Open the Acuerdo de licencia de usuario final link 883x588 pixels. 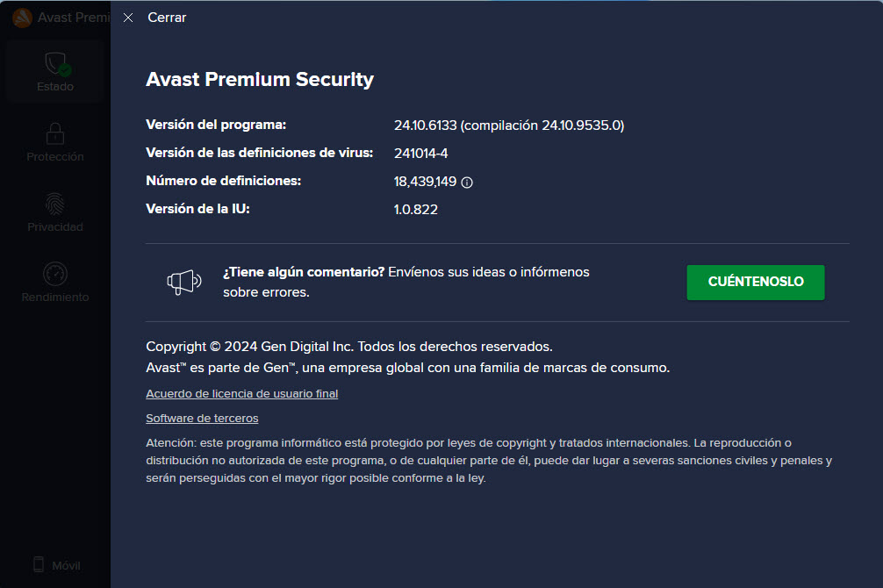click(241, 394)
